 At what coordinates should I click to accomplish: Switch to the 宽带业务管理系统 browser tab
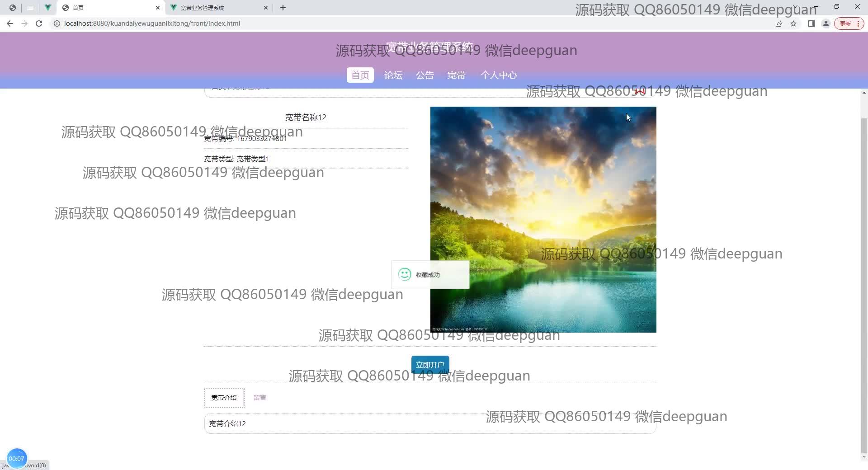coord(212,8)
